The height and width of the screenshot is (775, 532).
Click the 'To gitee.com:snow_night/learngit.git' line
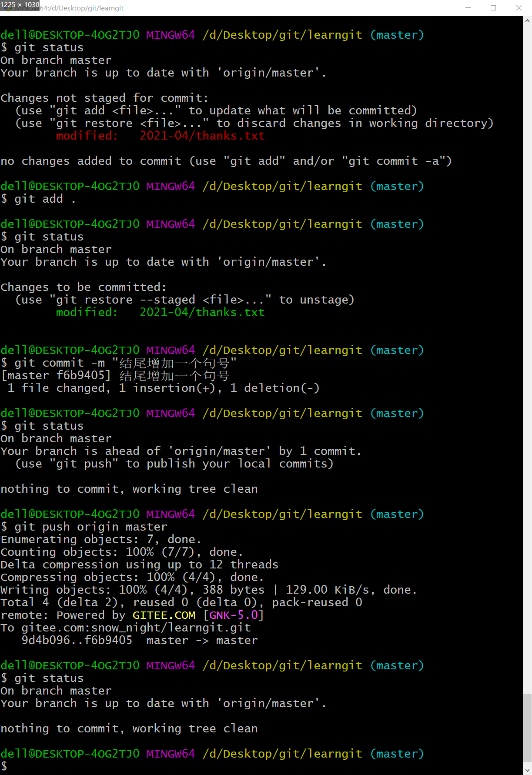point(126,628)
